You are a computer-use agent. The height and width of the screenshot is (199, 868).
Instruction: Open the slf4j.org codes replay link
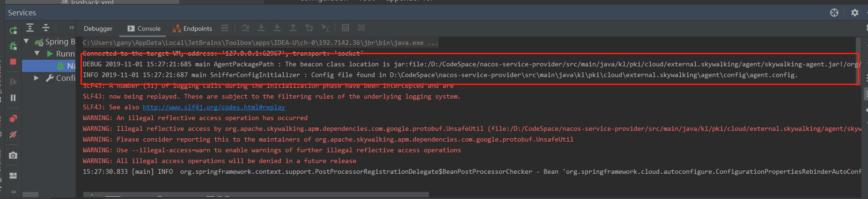pos(213,107)
